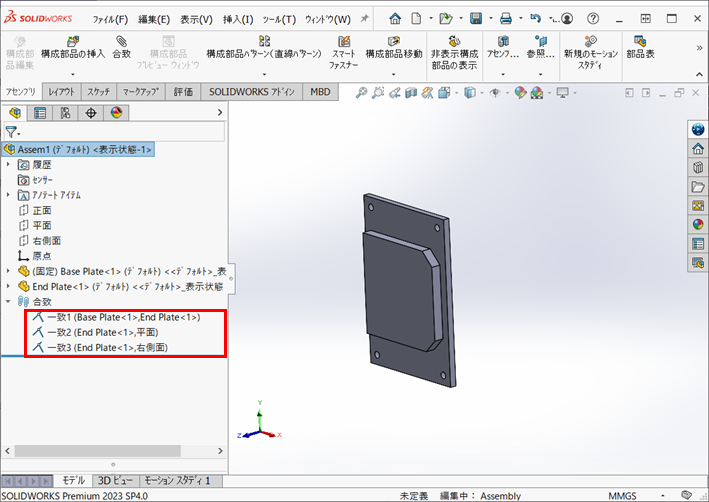Switch to the 3D ビュー bottom tab

pos(114,481)
